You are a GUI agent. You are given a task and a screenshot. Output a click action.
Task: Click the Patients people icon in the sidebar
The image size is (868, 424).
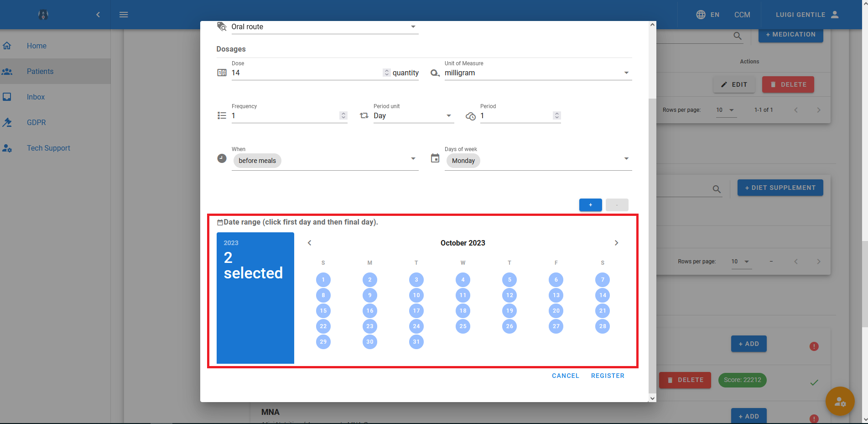coord(7,71)
